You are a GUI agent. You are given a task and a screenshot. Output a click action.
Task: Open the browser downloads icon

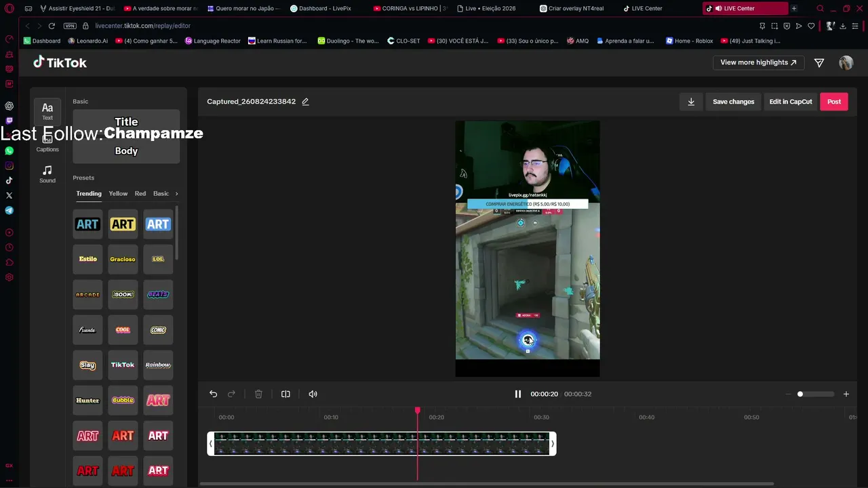(843, 26)
